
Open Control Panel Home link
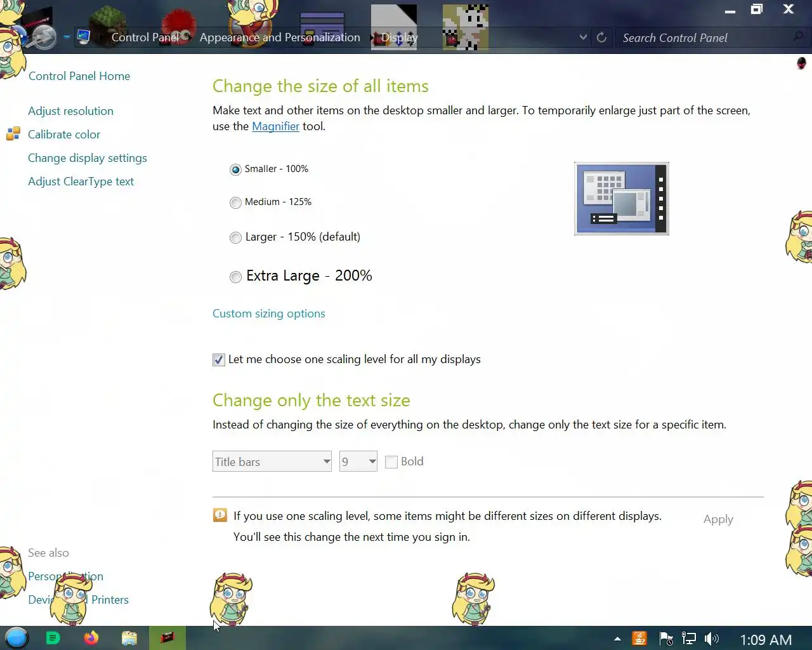[79, 76]
